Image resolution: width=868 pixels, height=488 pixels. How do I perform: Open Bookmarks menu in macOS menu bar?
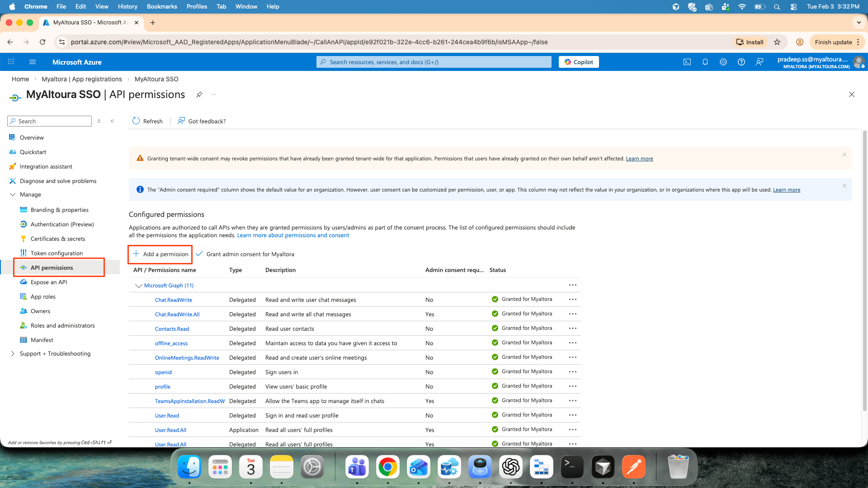[162, 6]
